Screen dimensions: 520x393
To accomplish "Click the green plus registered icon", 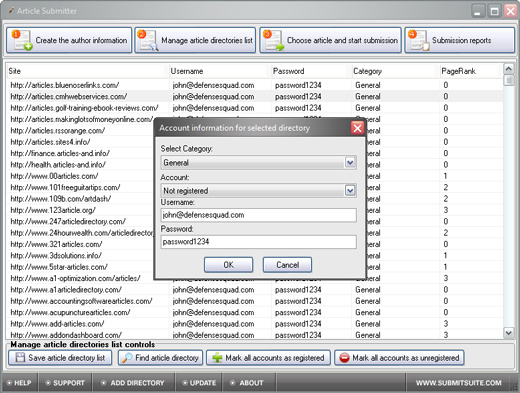I will 217,358.
